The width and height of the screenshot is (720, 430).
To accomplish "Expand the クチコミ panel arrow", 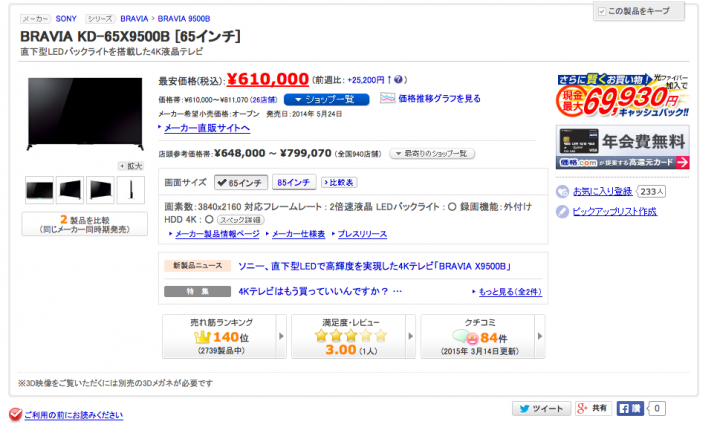I will (x=540, y=336).
